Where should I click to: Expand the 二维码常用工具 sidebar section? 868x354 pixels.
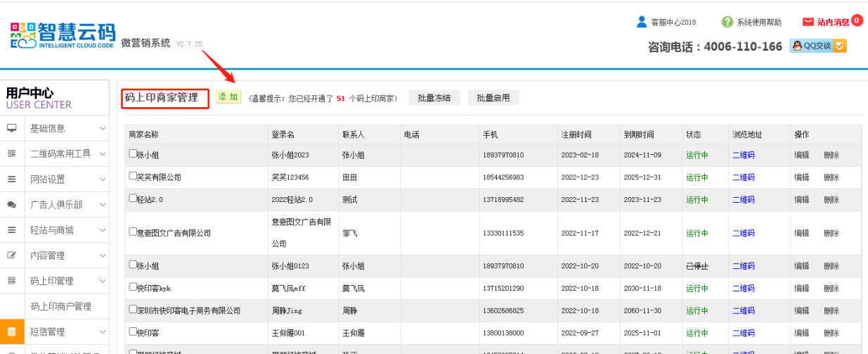(103, 153)
